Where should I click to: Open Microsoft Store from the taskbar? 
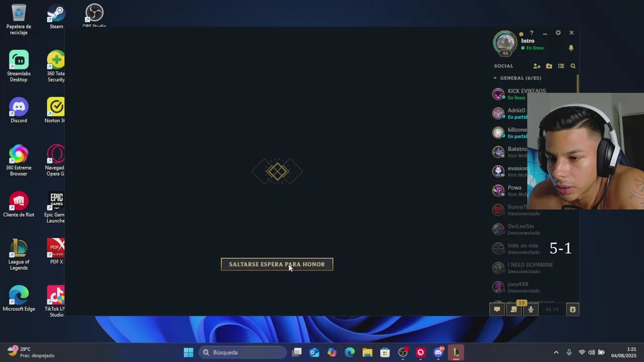coord(385,352)
